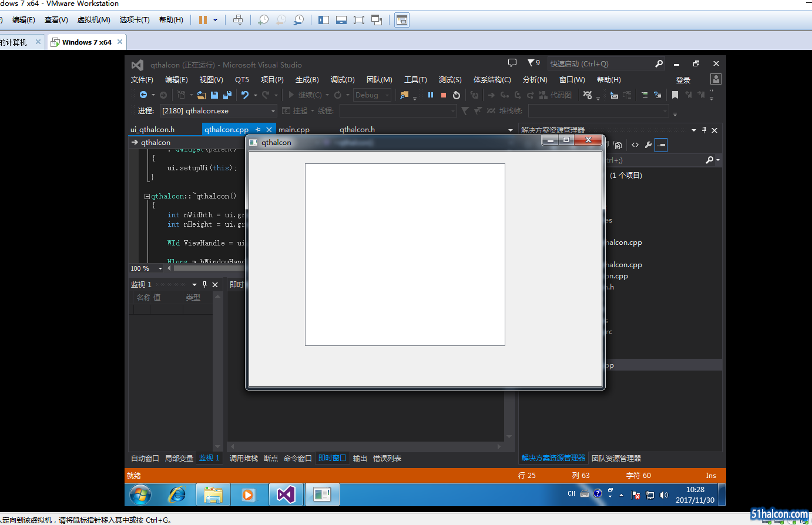Click 登录 to sign in
The width and height of the screenshot is (812, 525).
(x=683, y=80)
